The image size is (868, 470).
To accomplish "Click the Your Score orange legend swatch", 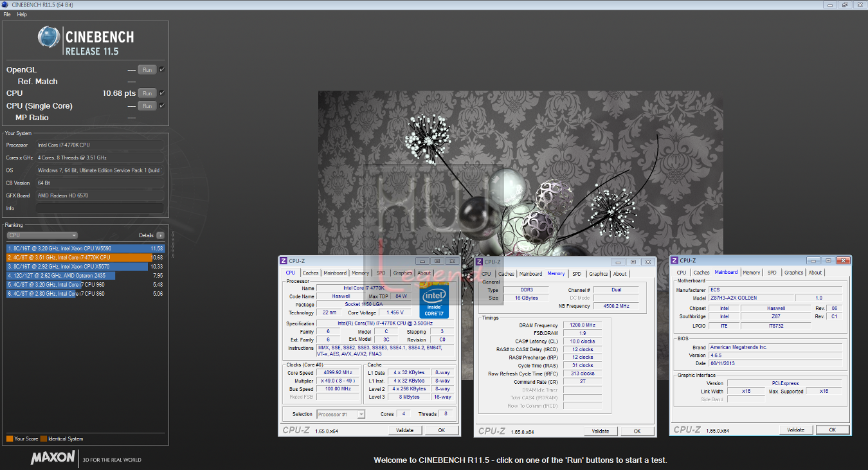I will [x=10, y=438].
